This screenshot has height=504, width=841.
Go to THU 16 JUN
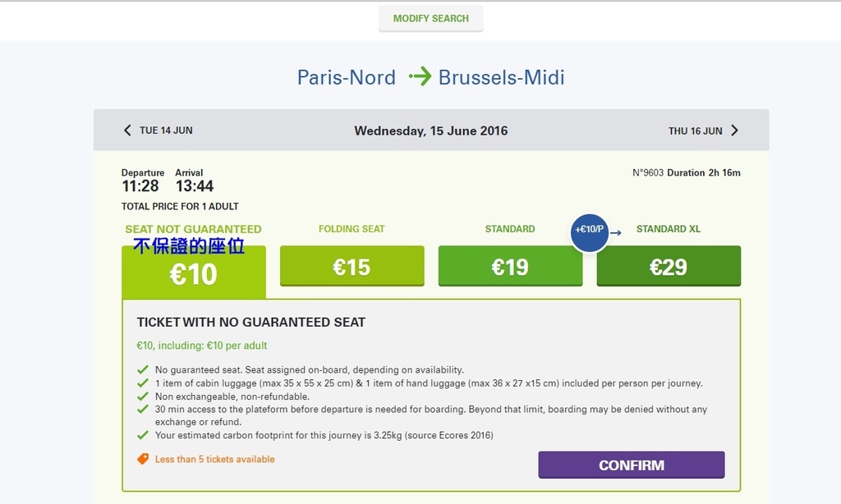coord(695,131)
